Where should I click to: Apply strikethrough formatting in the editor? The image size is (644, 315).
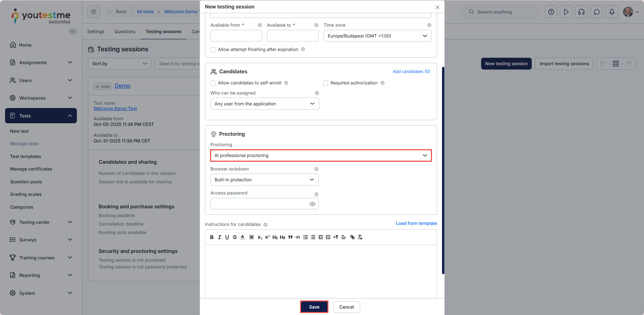[x=235, y=237]
